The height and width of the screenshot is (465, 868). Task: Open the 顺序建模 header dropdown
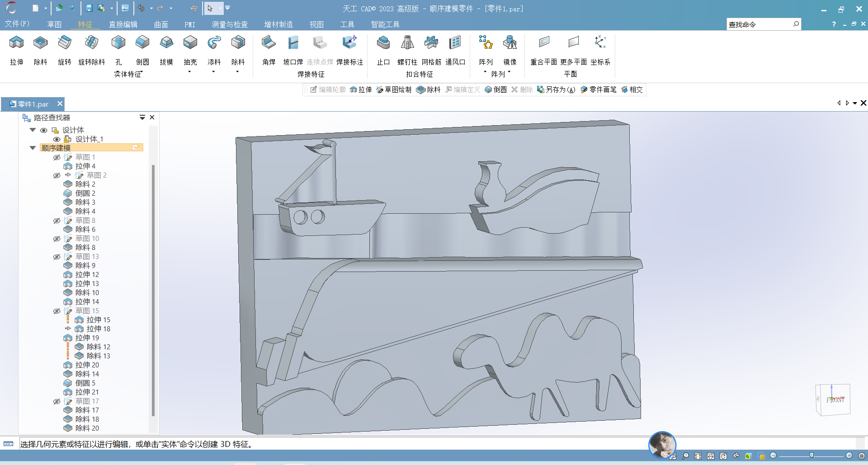pyautogui.click(x=135, y=148)
